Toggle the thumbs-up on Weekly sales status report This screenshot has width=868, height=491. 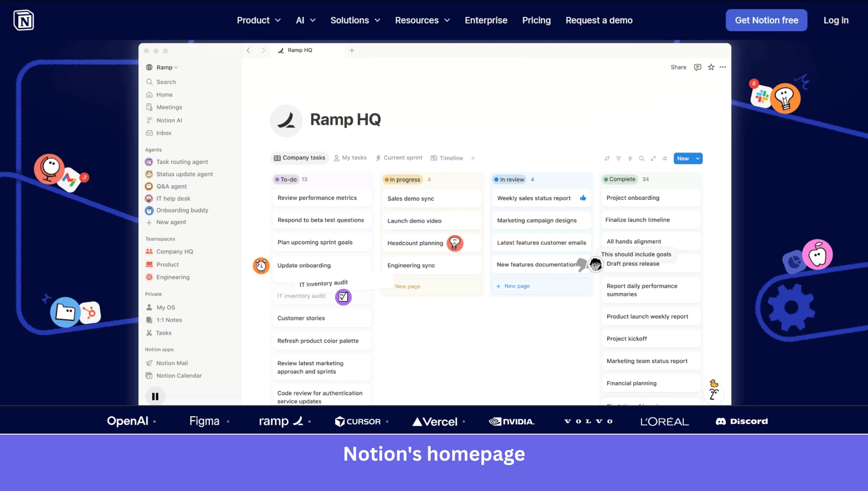click(583, 198)
